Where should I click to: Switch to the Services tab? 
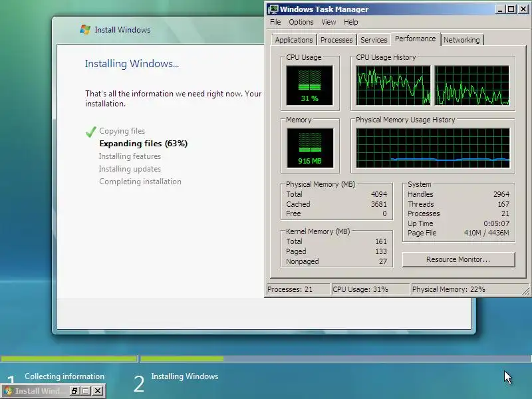(x=374, y=40)
